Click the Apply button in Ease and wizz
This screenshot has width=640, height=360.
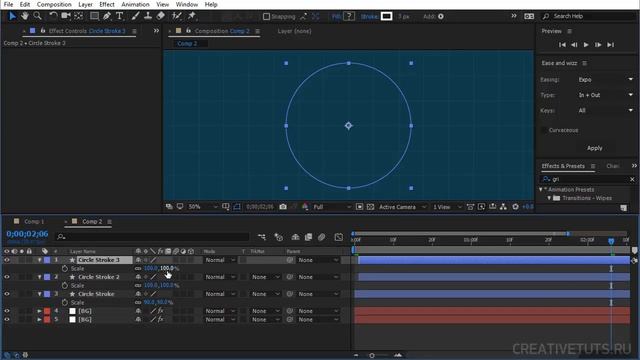(x=595, y=148)
